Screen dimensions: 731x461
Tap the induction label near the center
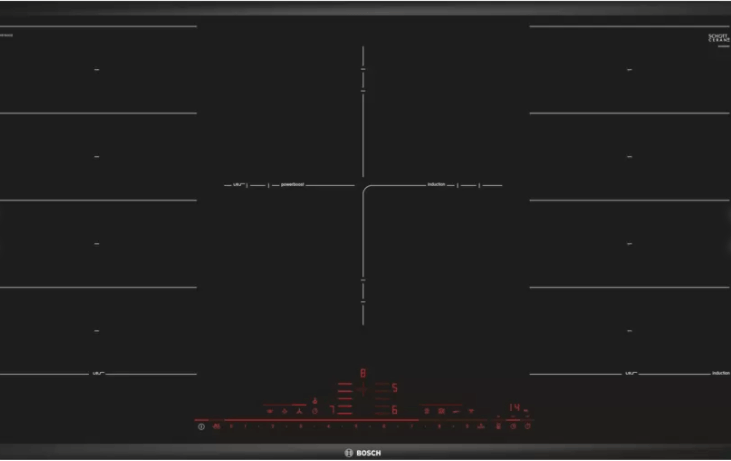436,185
